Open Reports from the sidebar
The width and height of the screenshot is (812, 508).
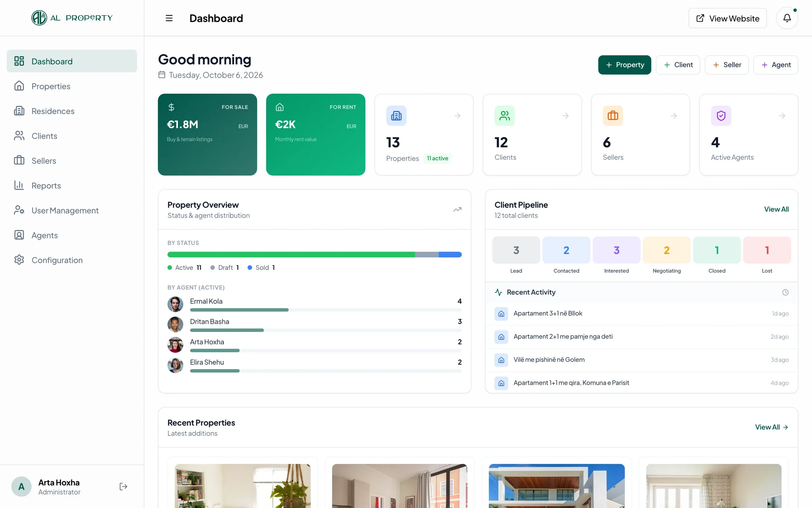pyautogui.click(x=72, y=185)
